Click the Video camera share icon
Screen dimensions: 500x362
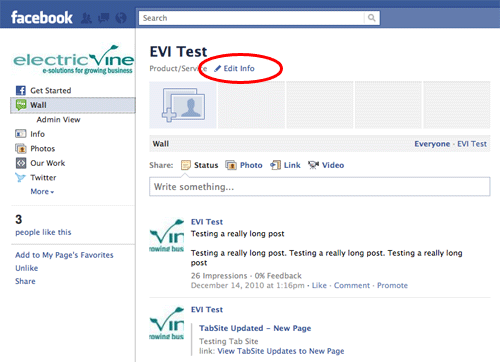pyautogui.click(x=313, y=165)
